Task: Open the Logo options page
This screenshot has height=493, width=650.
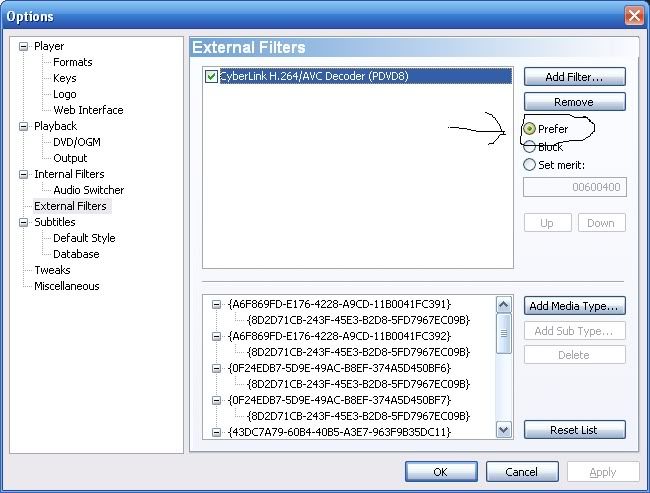Action: tap(65, 94)
